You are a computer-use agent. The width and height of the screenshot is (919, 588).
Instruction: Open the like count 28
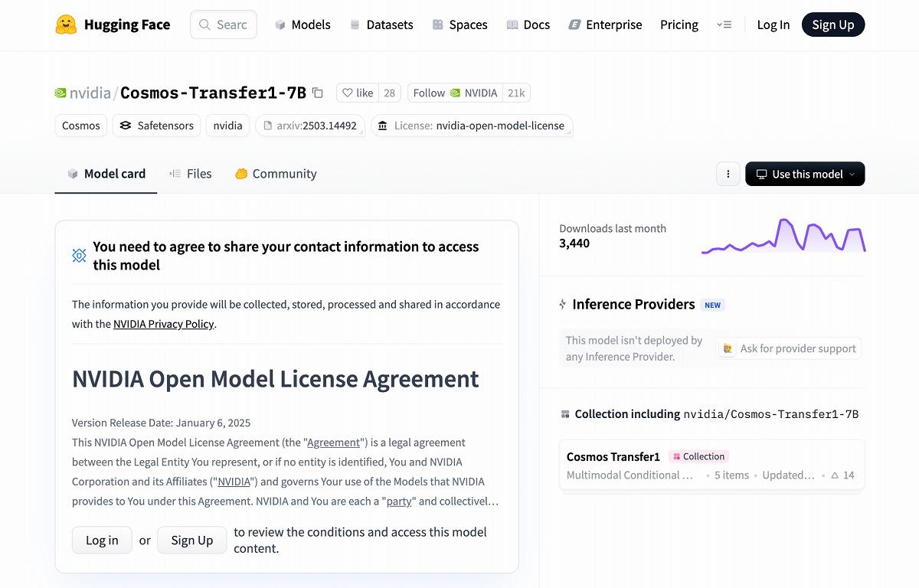tap(389, 93)
